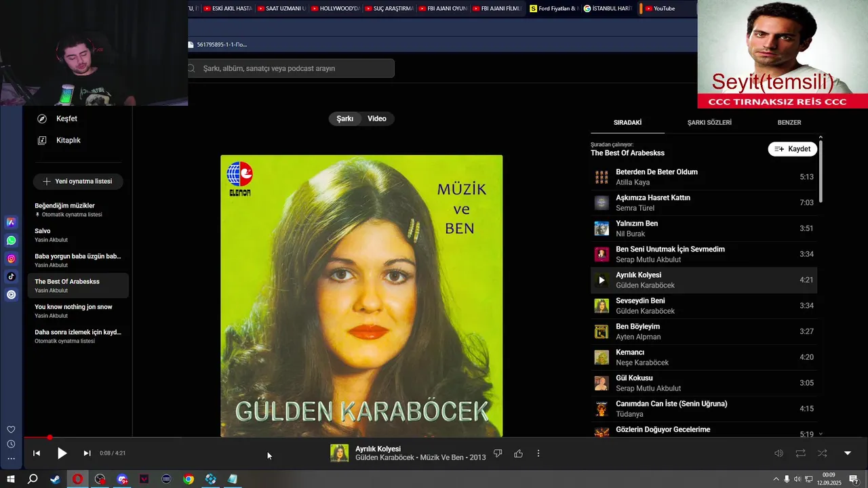868x488 pixels.
Task: Click play icon on Ayrılık Kolyesi queue row
Action: click(601, 280)
